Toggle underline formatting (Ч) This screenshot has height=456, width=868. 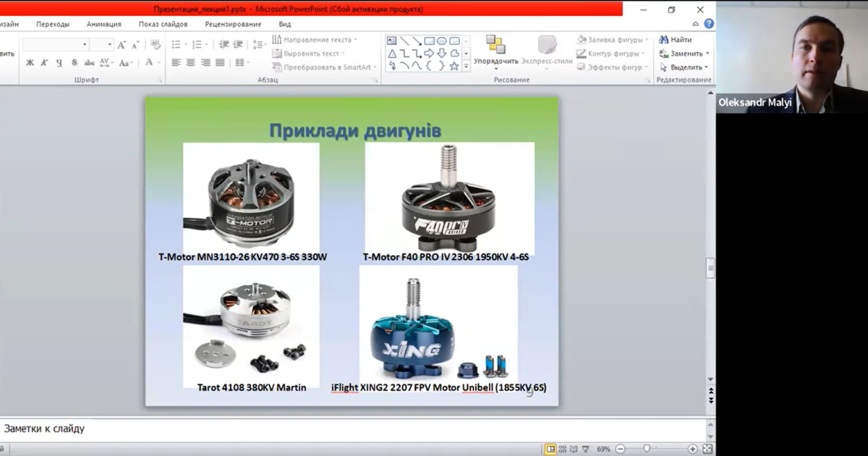(x=59, y=63)
